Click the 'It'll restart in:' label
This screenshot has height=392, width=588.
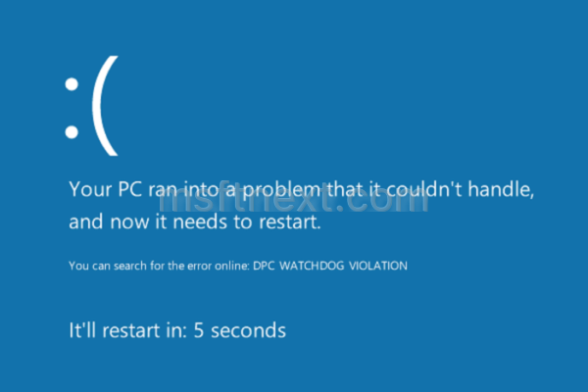pyautogui.click(x=127, y=330)
